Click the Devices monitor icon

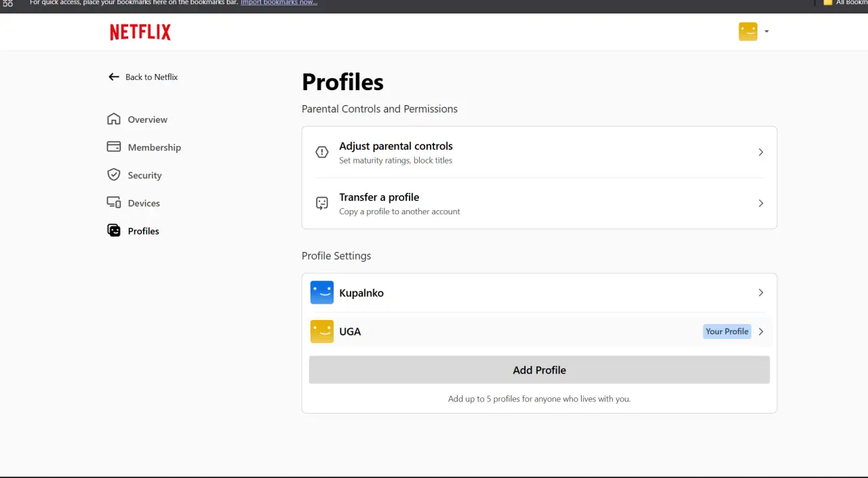114,203
